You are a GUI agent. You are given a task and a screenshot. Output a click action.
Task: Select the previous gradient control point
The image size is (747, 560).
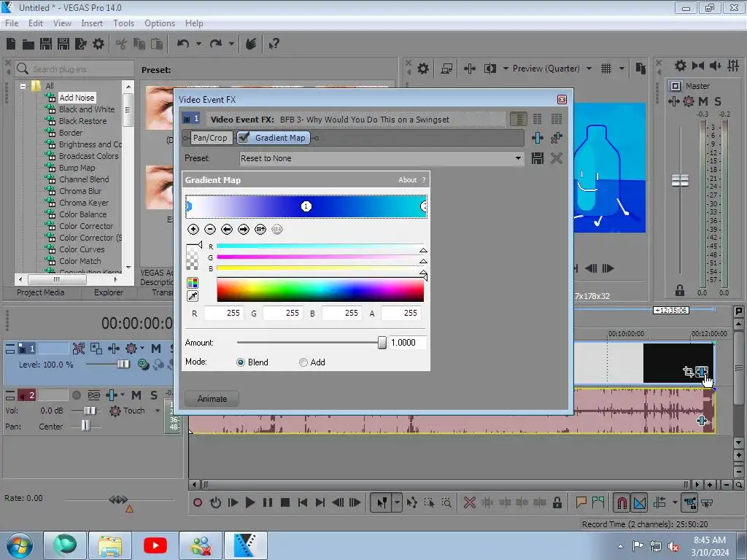click(227, 230)
